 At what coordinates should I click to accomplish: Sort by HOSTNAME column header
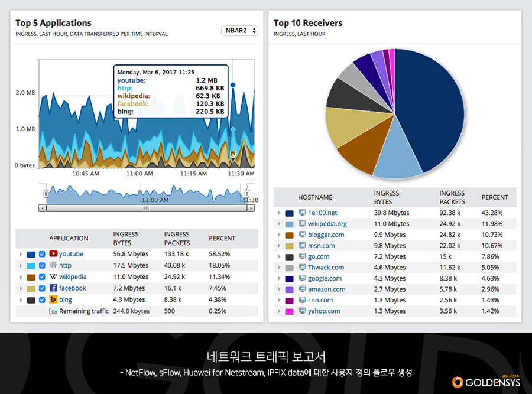[315, 197]
